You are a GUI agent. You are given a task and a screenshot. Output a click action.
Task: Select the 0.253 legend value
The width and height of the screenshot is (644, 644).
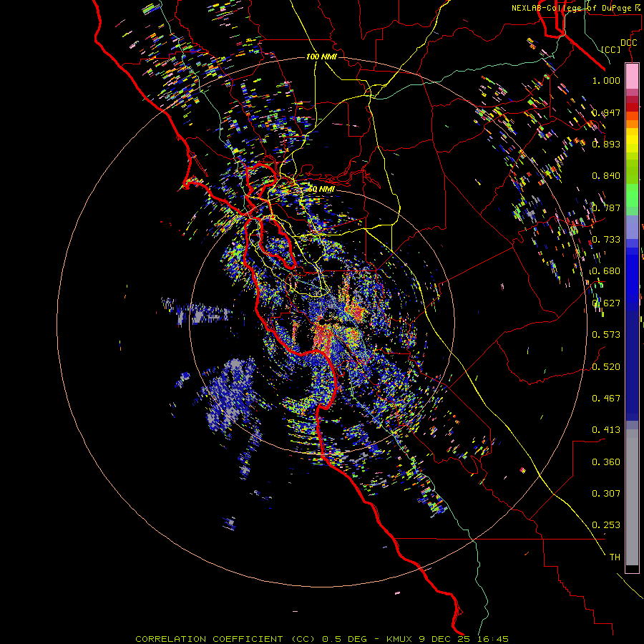606,525
